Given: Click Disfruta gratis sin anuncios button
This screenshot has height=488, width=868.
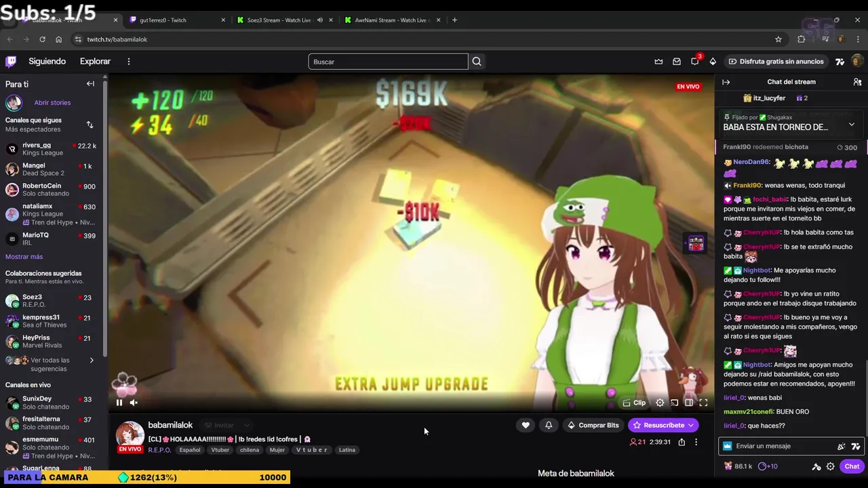Looking at the screenshot, I should [x=776, y=62].
